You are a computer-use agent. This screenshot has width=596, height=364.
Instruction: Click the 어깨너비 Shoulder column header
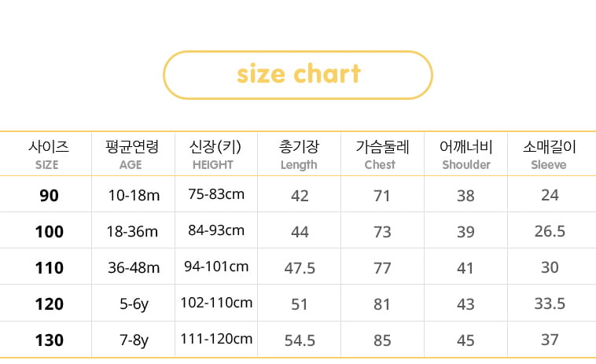click(x=465, y=154)
